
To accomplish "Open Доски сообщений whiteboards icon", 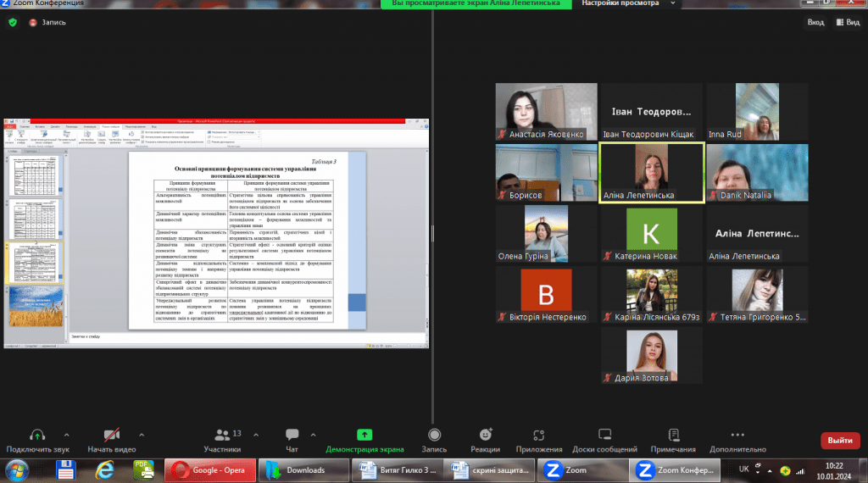I will click(x=604, y=435).
